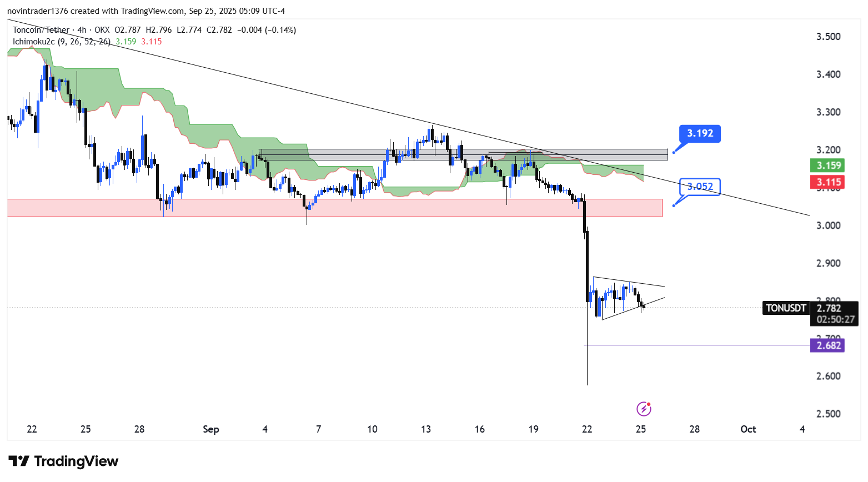Select the pink support zone rectangle

pyautogui.click(x=333, y=208)
